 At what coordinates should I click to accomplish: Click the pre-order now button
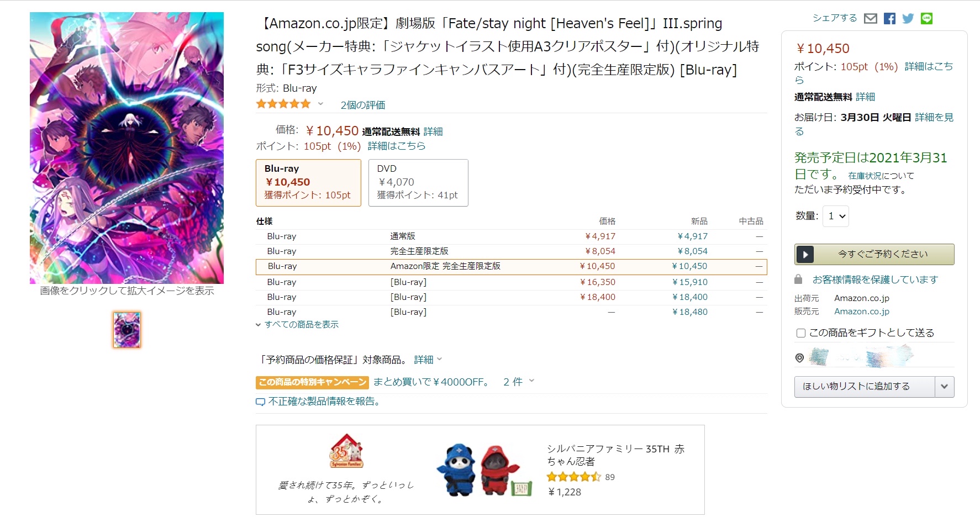(x=874, y=254)
